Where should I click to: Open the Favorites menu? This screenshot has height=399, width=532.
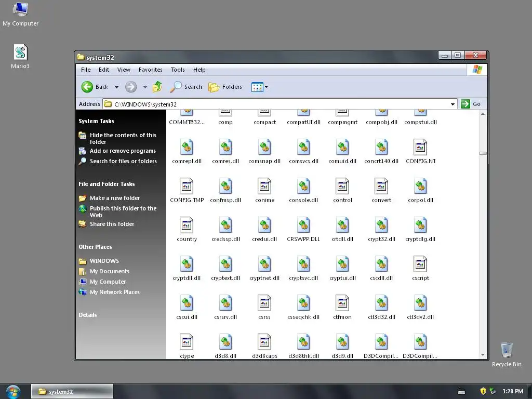point(150,70)
